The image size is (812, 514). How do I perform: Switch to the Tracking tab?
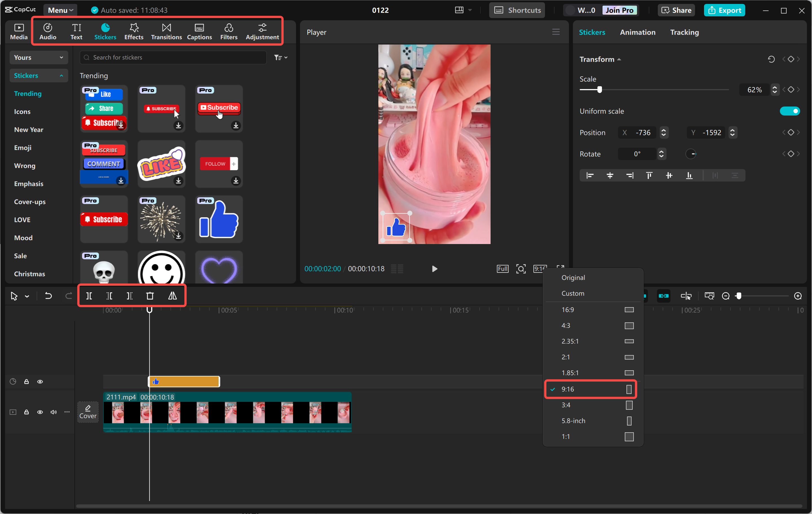pos(684,32)
